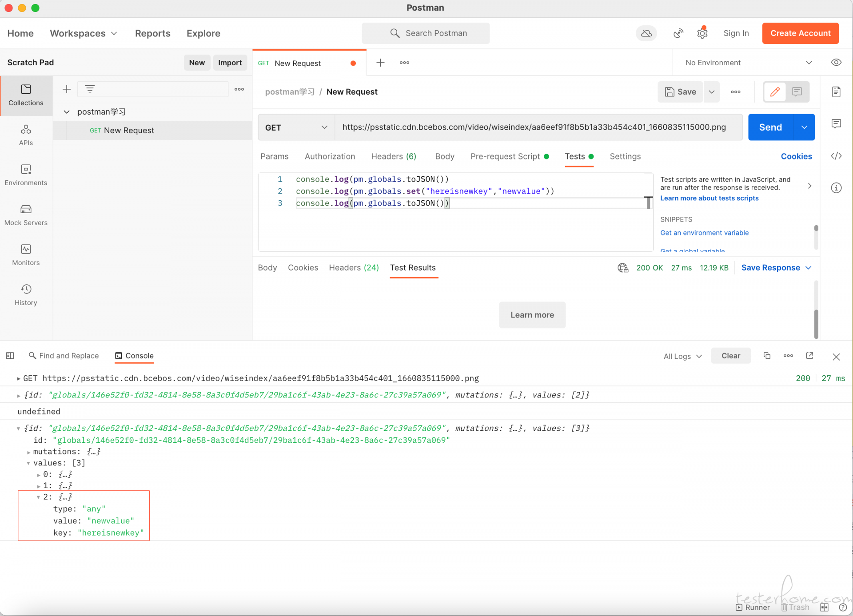
Task: Switch to request Settings tab
Action: click(x=625, y=156)
